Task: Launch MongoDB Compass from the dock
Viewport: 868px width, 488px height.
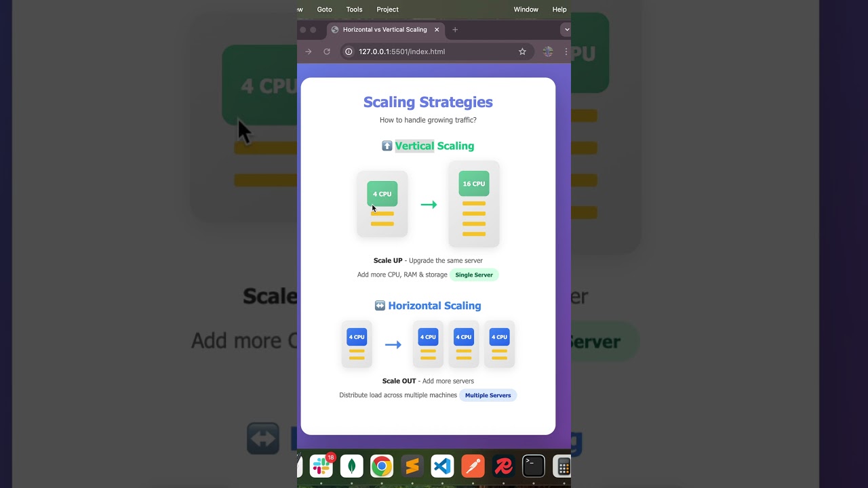Action: 351,466
